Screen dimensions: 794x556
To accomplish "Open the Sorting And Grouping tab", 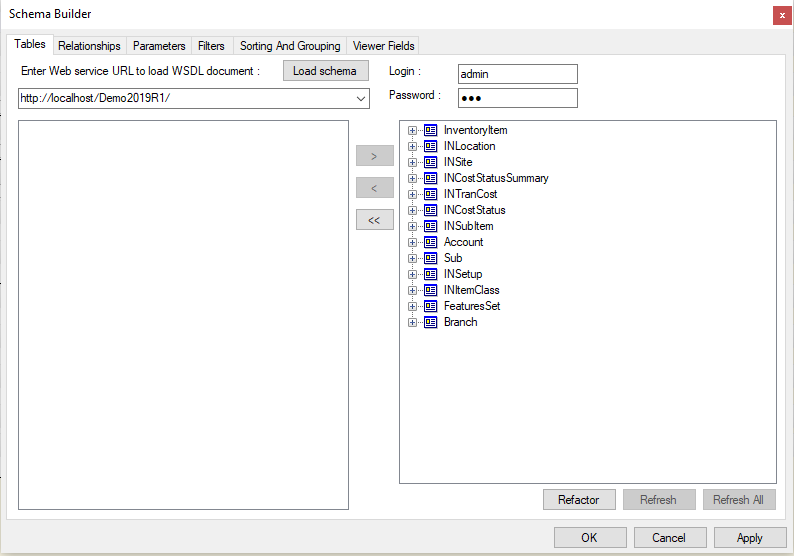I will [x=290, y=46].
